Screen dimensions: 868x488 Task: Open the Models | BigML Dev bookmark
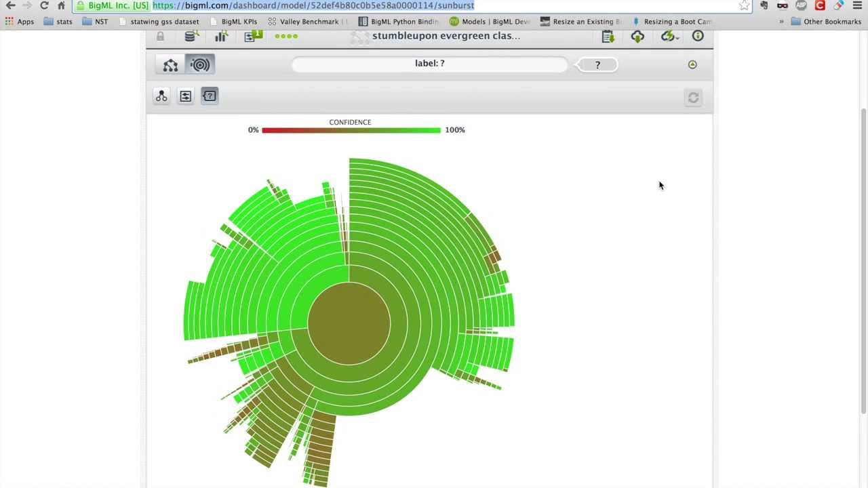pyautogui.click(x=490, y=22)
